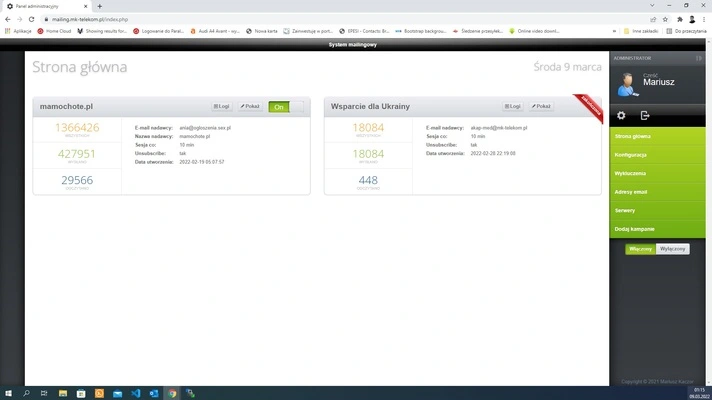Screen dimensions: 712x400
Task: Close the Panel administracyjny tab
Action: click(85, 6)
